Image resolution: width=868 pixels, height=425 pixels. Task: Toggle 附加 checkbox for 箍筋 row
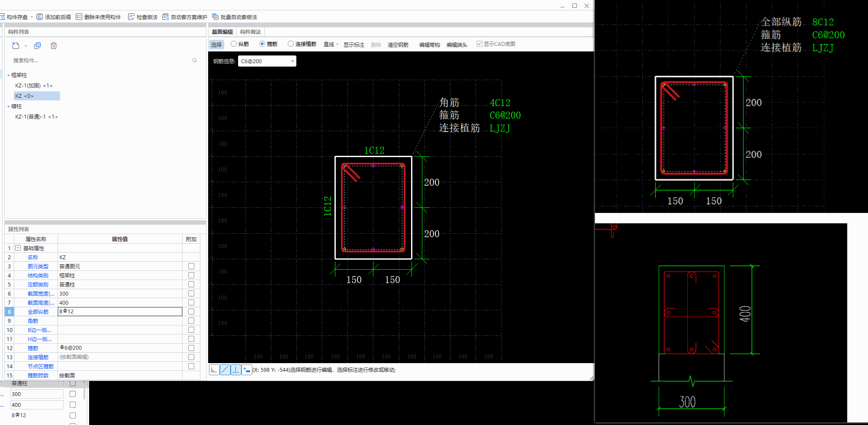[191, 348]
